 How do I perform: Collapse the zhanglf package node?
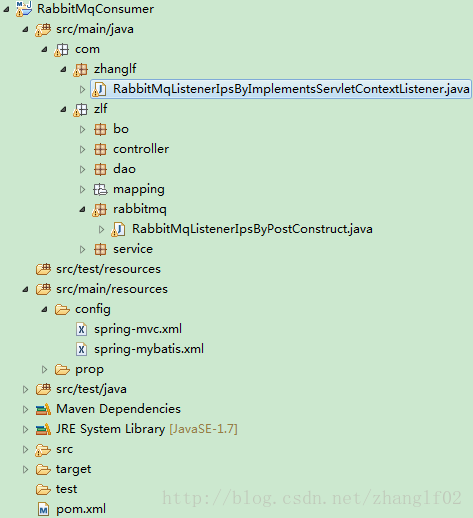coord(63,70)
